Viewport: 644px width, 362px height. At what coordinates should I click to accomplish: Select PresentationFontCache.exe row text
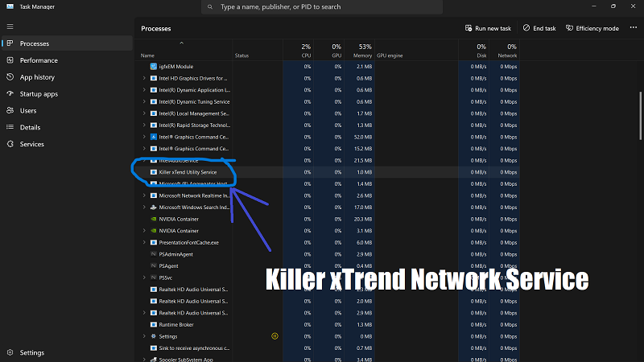click(188, 243)
